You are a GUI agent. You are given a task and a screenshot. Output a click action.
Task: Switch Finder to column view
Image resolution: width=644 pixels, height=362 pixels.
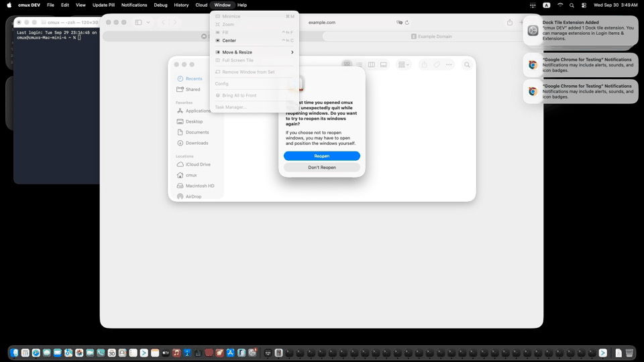[371, 64]
